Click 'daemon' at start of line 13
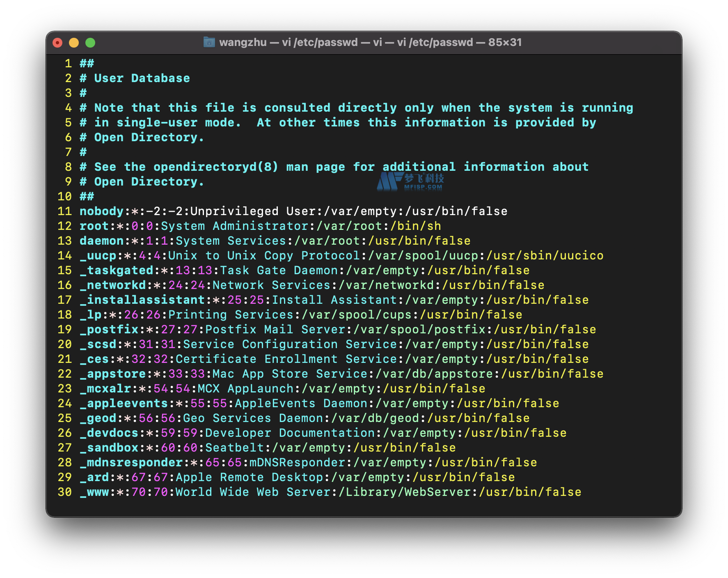Image resolution: width=728 pixels, height=578 pixels. point(101,241)
